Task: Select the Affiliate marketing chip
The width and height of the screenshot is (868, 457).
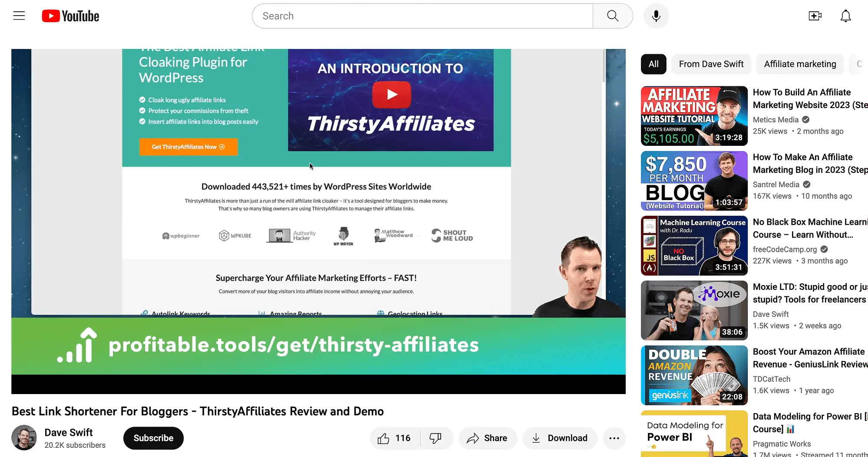Action: point(800,64)
